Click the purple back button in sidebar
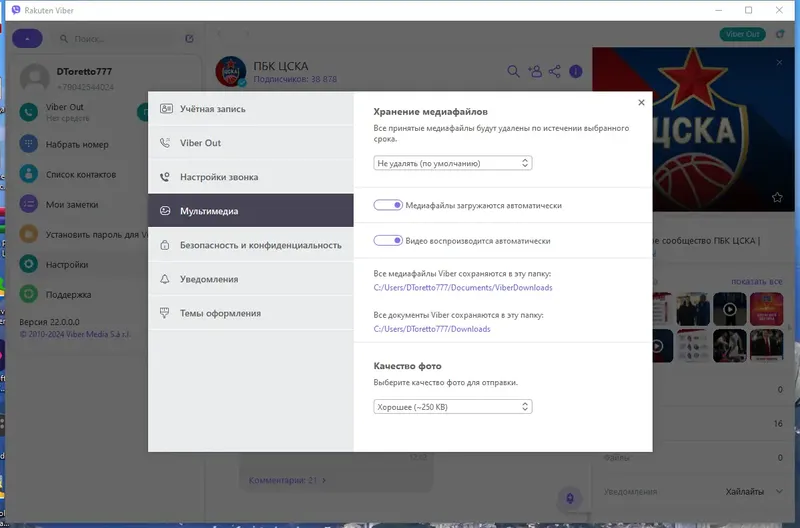This screenshot has height=528, width=800. pyautogui.click(x=27, y=38)
